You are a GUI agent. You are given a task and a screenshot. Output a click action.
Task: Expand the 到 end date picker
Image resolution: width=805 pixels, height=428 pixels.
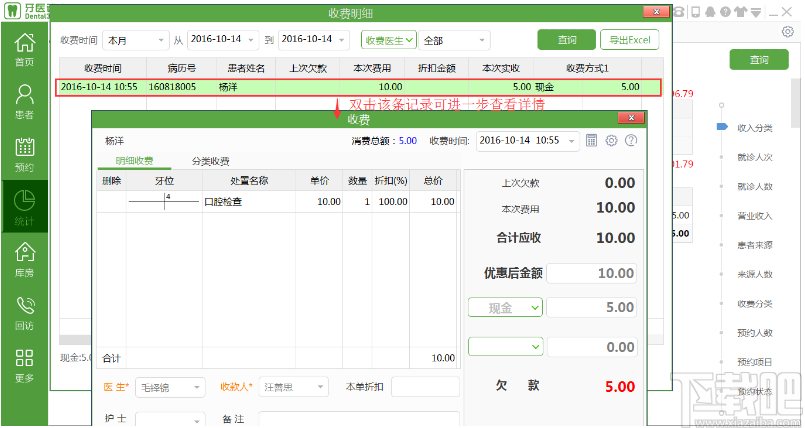coord(341,40)
